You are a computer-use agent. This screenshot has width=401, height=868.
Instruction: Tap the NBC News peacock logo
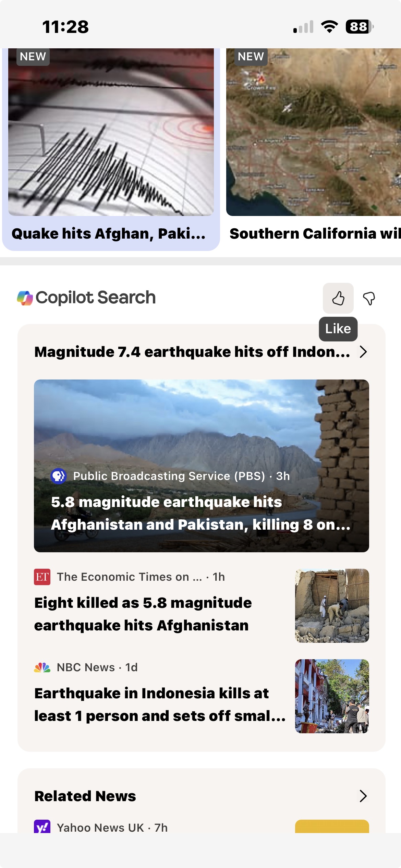pyautogui.click(x=42, y=667)
